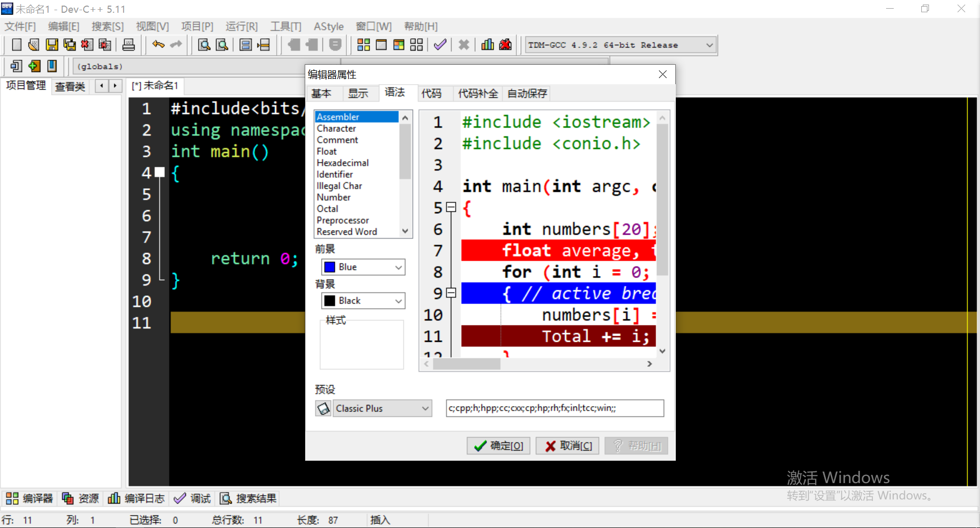Click the blue bookmark toolbar icon
The width and height of the screenshot is (980, 528).
(52, 66)
